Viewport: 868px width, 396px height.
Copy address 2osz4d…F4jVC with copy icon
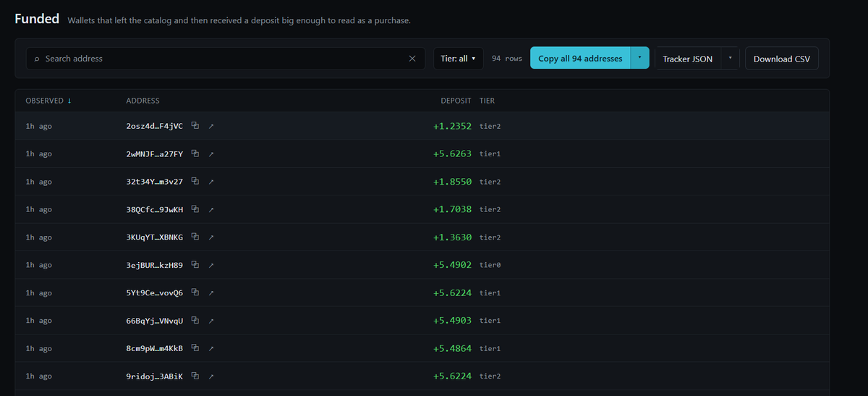(195, 126)
